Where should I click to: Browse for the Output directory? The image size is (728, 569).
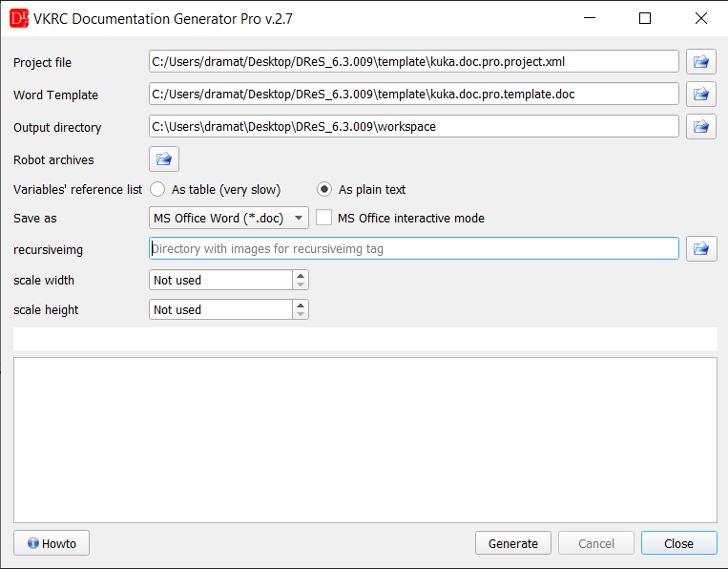coord(701,126)
